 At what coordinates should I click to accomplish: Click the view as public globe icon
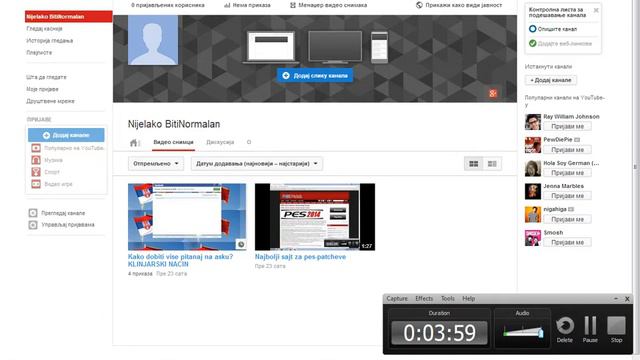click(x=419, y=5)
